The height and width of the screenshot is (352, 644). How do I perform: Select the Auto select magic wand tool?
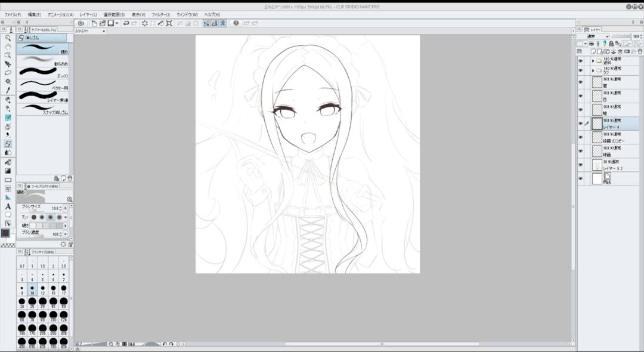coord(8,81)
